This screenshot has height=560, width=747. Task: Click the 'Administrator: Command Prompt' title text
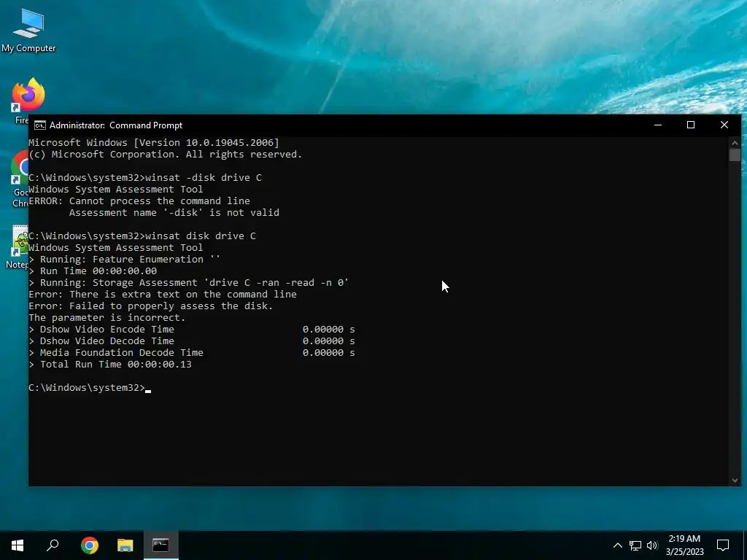click(116, 125)
